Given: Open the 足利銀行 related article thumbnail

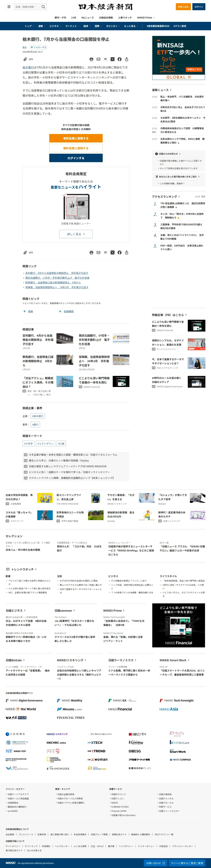Looking at the screenshot, I should point(65,339).
